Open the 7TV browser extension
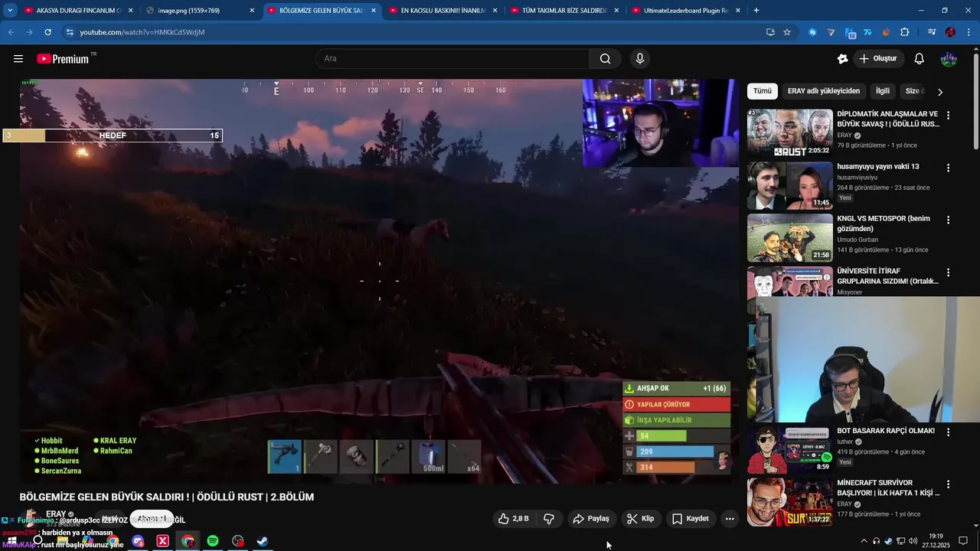This screenshot has height=551, width=980. click(868, 32)
